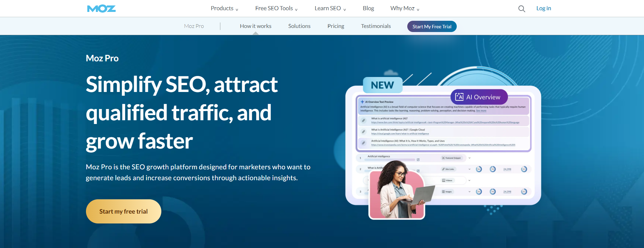Click the Moz logo
644x248 pixels.
(101, 9)
